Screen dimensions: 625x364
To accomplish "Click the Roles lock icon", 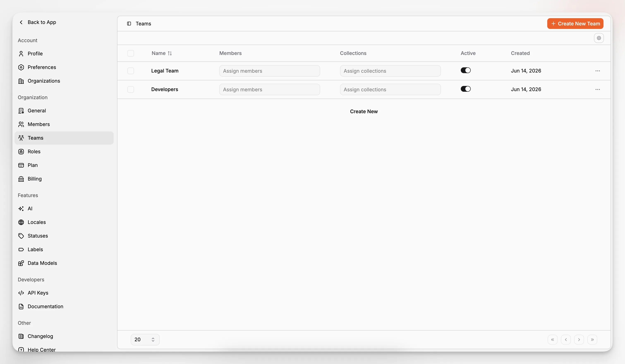I will pyautogui.click(x=21, y=152).
